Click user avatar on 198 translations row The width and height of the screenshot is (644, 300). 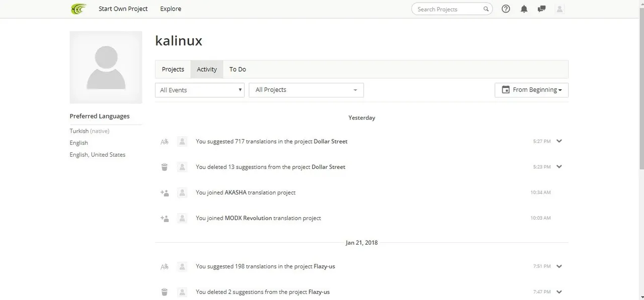182,266
